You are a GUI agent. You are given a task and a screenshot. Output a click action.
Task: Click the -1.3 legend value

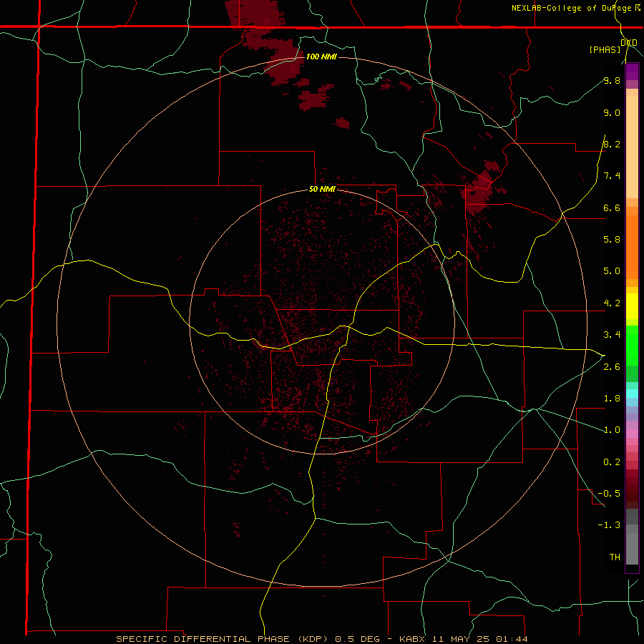coord(609,525)
